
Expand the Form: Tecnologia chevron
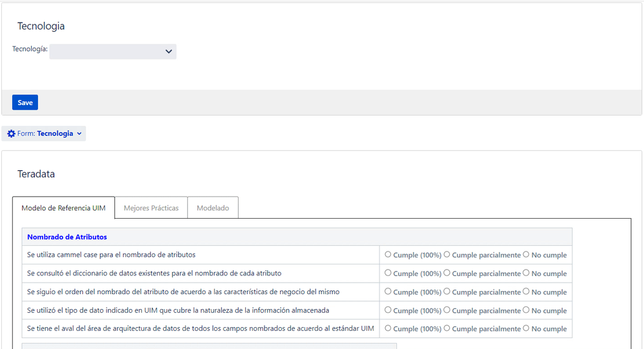[79, 134]
